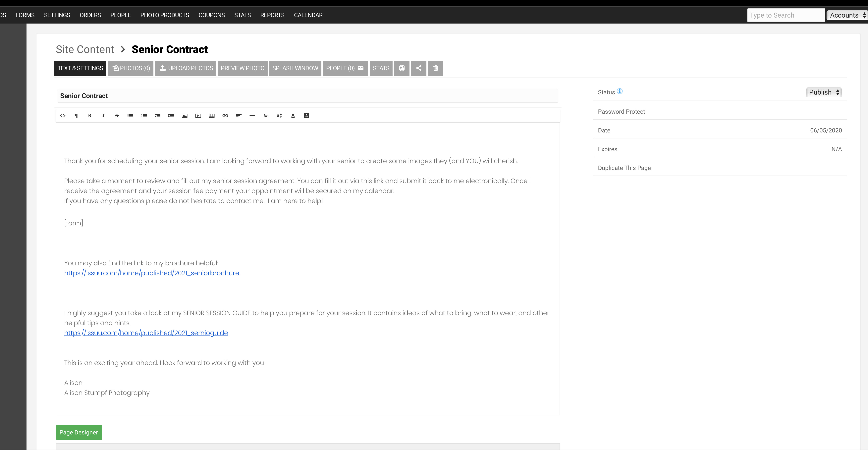Open the Status Publish dropdown
Viewport: 868px width, 450px height.
point(824,92)
